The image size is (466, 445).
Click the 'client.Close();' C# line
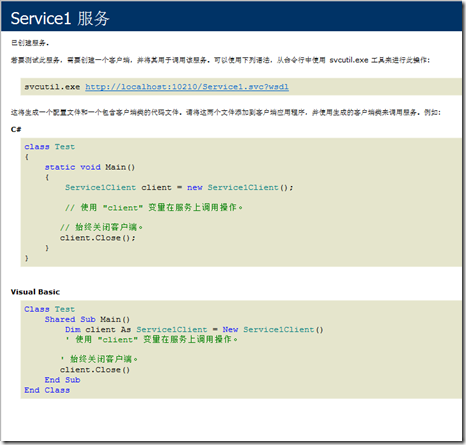coord(98,238)
